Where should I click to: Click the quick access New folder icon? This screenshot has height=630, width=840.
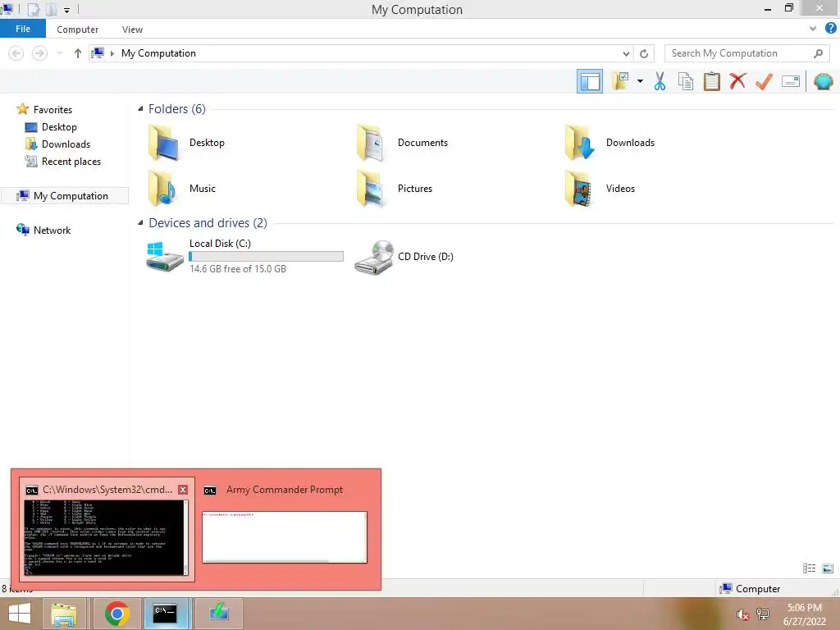tap(52, 9)
